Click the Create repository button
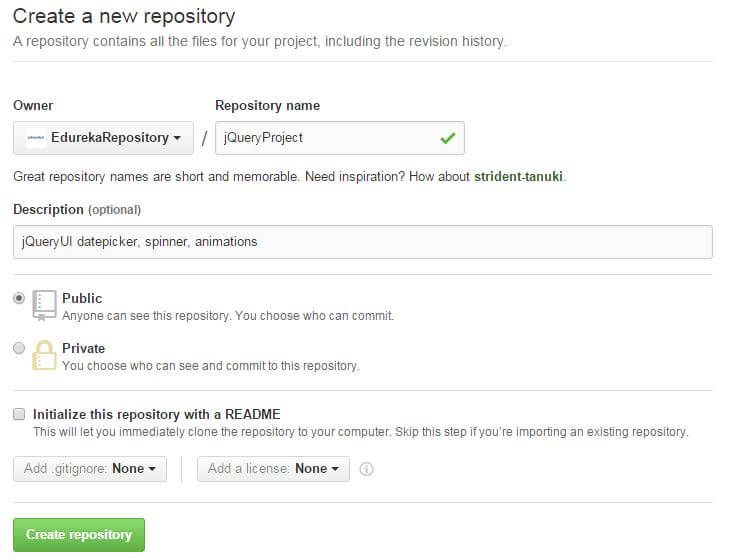The width and height of the screenshot is (740, 559). point(79,535)
